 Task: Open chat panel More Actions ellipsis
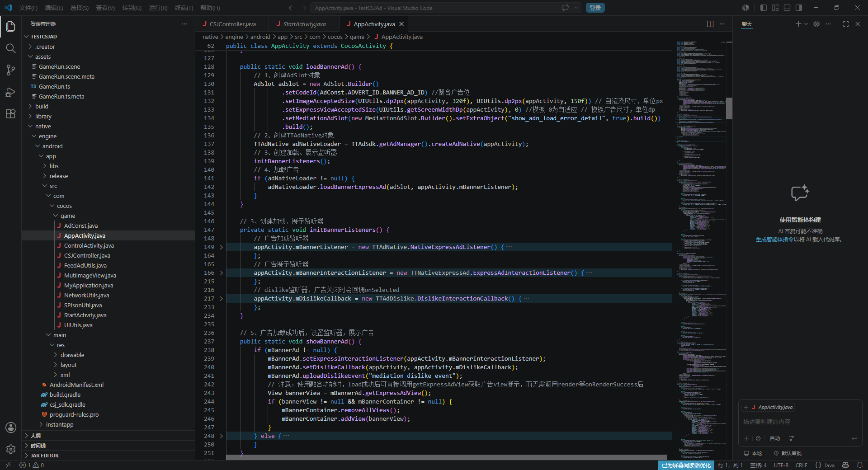(x=828, y=24)
